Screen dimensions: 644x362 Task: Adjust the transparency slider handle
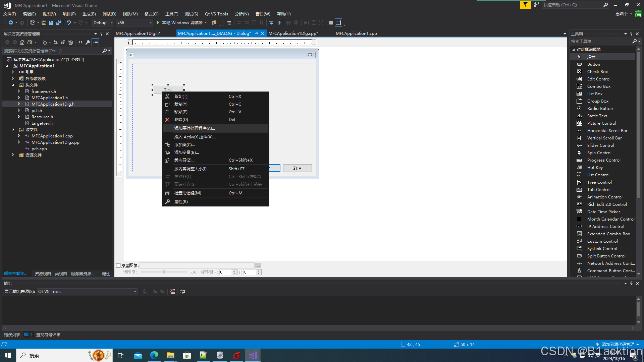point(164,272)
